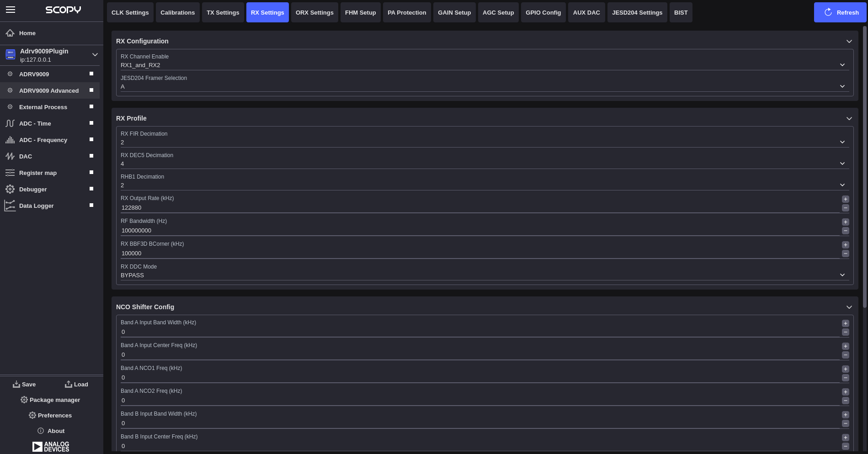Open JESD204 Framer Selection dropdown

pyautogui.click(x=485, y=86)
